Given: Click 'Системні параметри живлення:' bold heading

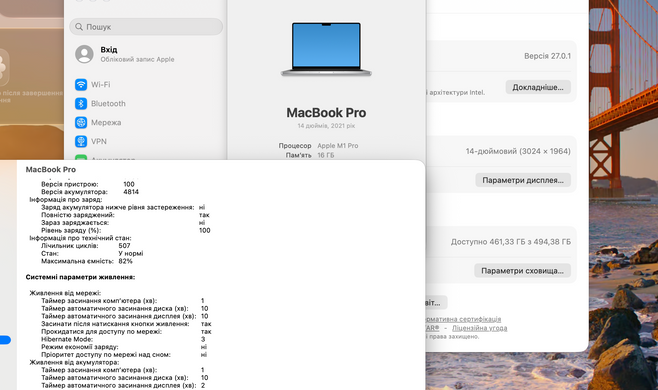Looking at the screenshot, I should click(80, 277).
